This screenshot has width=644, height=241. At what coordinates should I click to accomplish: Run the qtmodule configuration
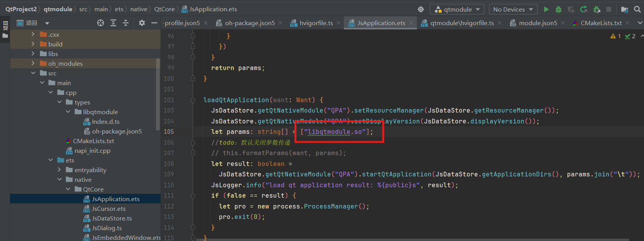coord(546,9)
